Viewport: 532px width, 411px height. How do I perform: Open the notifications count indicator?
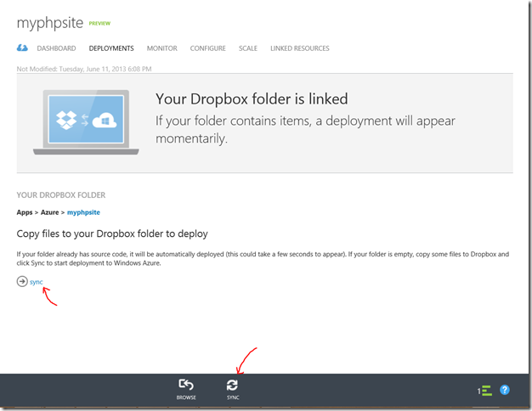[x=484, y=391]
